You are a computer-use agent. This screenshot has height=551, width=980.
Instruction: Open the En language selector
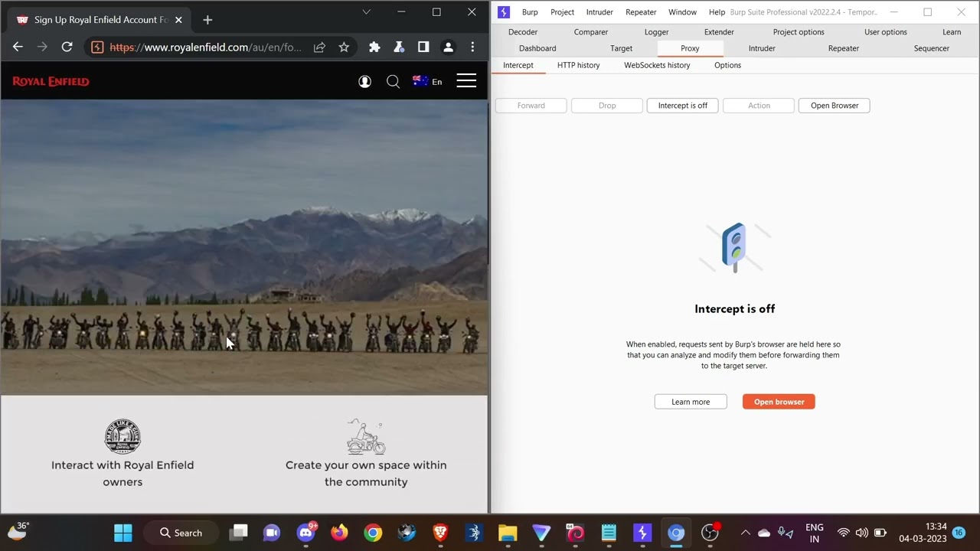pos(427,81)
